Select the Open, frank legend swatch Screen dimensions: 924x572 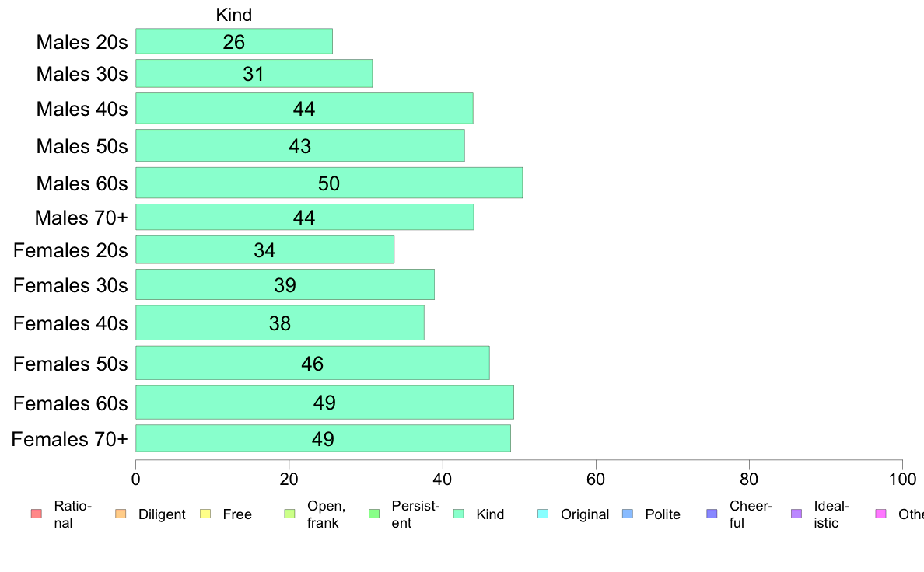(x=289, y=514)
